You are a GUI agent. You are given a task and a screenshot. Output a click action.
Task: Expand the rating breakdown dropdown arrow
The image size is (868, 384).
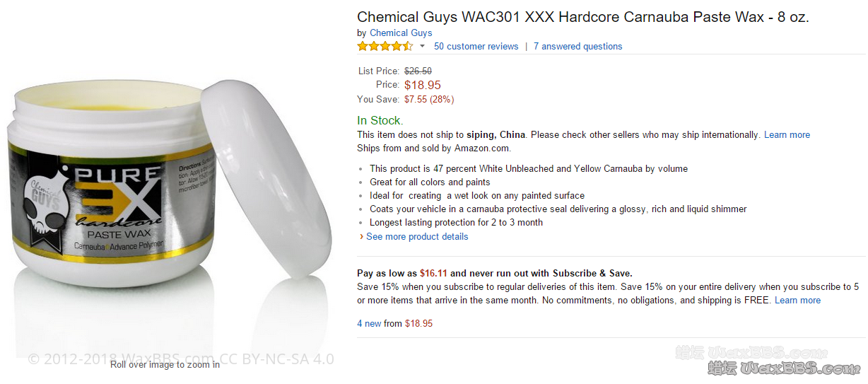click(x=422, y=47)
